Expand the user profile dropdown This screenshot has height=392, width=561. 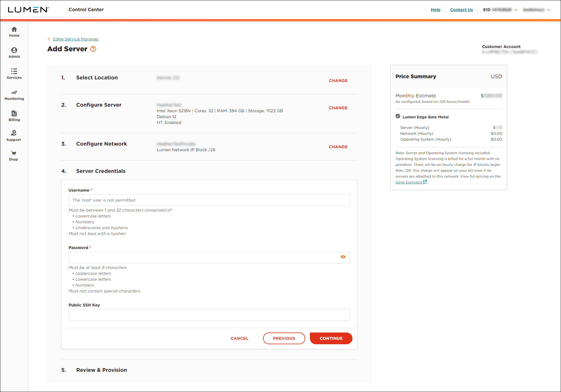coord(549,10)
